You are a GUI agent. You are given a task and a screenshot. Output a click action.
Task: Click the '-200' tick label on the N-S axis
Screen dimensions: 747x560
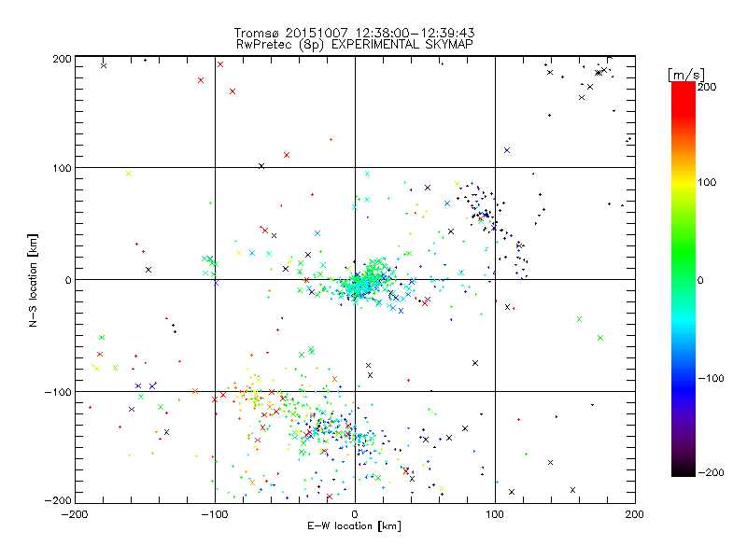tap(58, 500)
